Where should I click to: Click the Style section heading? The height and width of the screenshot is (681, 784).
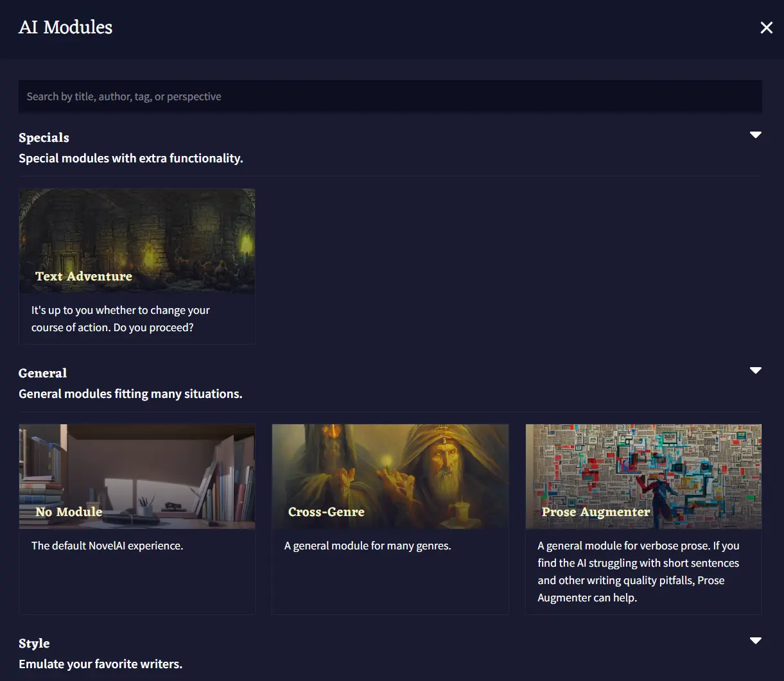34,644
